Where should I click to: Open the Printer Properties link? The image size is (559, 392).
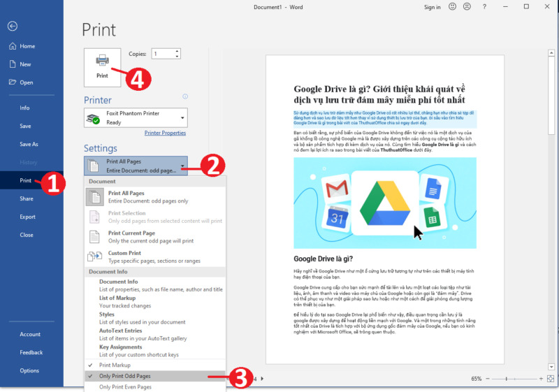165,133
